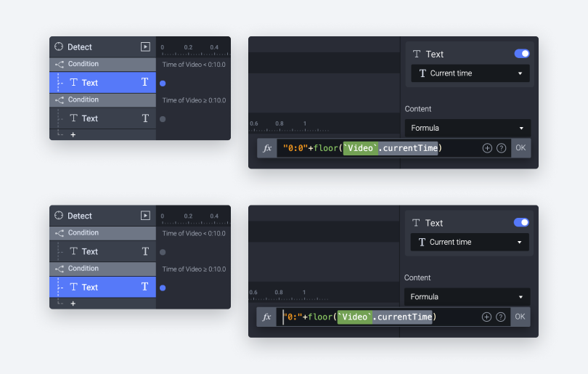Open the Current time dropdown in top panel
588x374 pixels.
(x=470, y=73)
